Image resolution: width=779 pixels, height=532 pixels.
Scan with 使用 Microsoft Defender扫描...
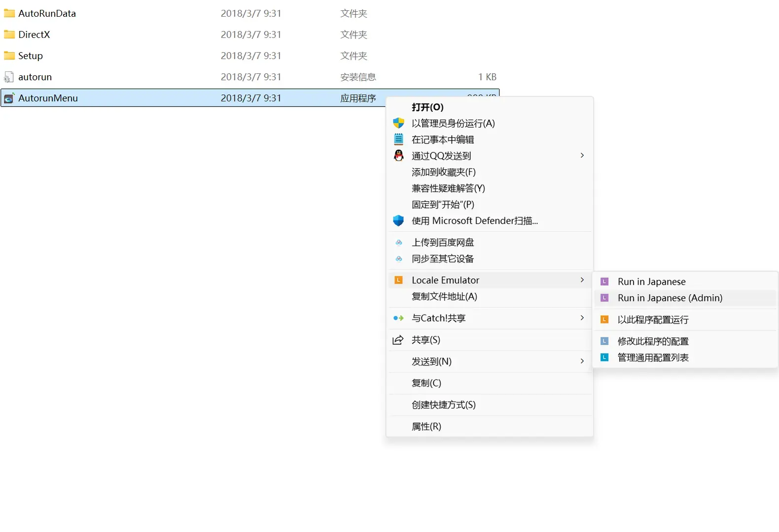coord(490,221)
